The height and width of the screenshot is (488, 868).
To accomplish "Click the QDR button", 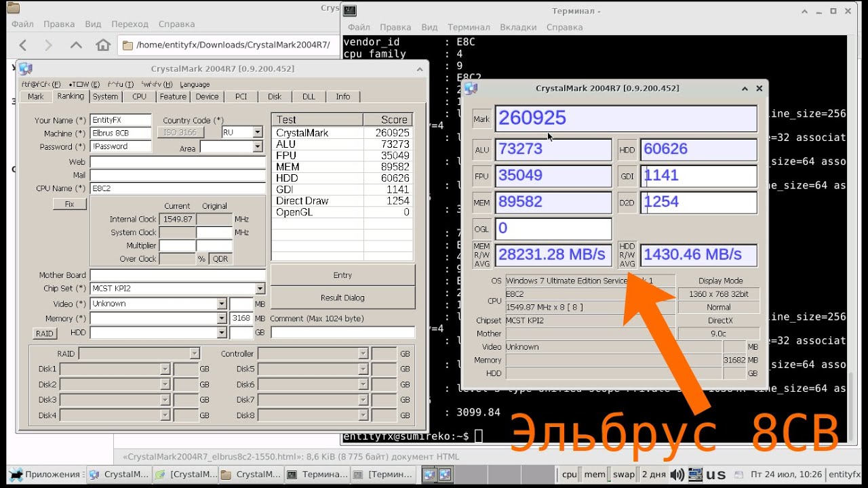I will coord(220,259).
